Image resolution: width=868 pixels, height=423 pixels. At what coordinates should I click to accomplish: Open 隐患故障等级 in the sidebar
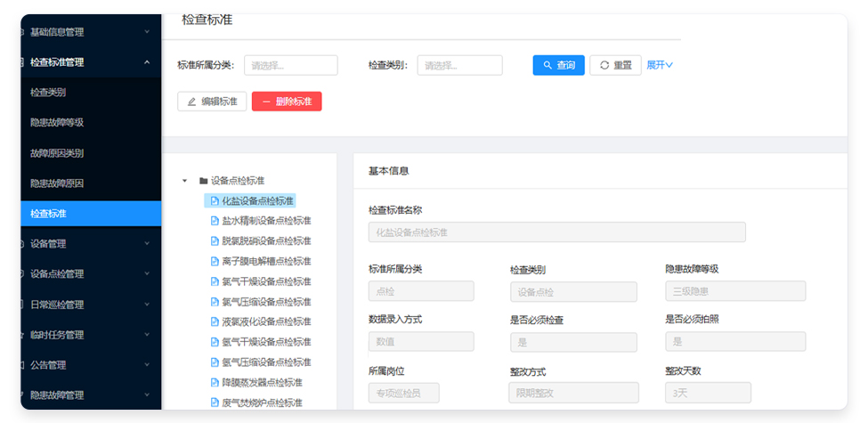point(57,122)
